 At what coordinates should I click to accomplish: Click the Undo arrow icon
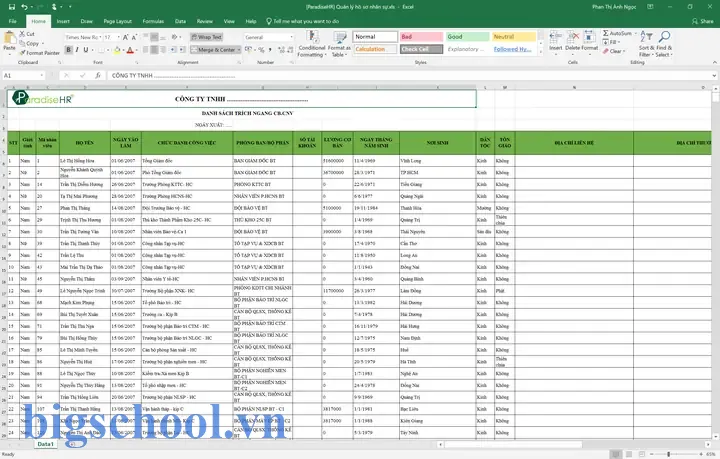click(x=24, y=7)
